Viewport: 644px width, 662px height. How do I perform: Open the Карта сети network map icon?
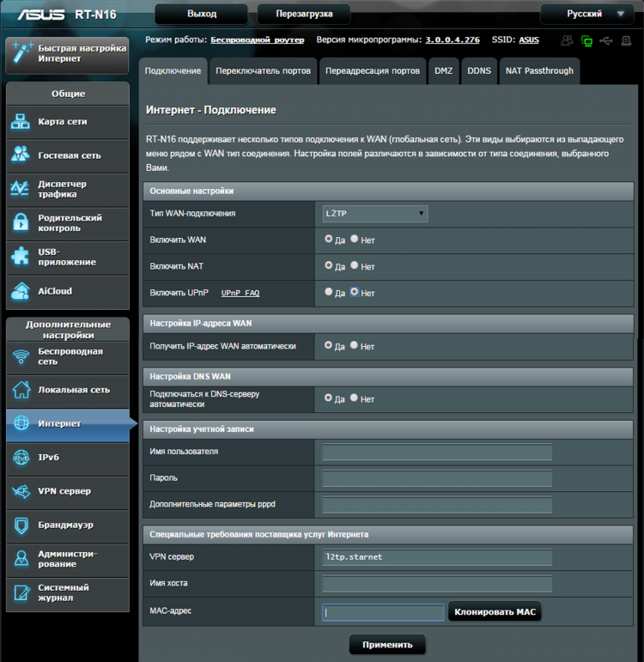click(x=21, y=122)
